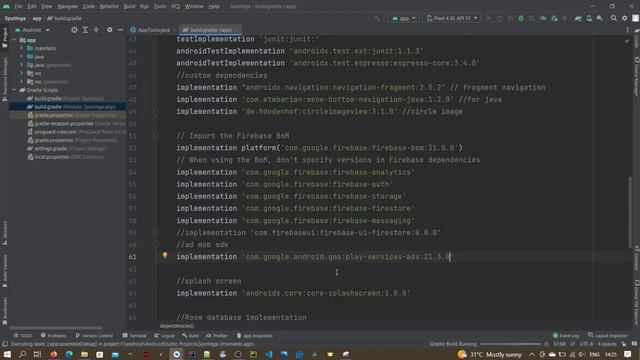Toggle the Resource Manager side tab
This screenshot has height=360, width=640.
[x=4, y=79]
